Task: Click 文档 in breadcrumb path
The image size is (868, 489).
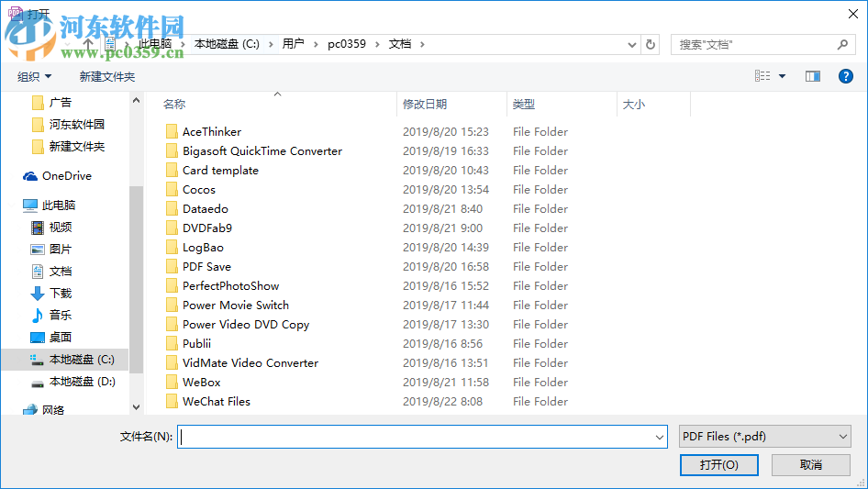Action: pos(400,44)
